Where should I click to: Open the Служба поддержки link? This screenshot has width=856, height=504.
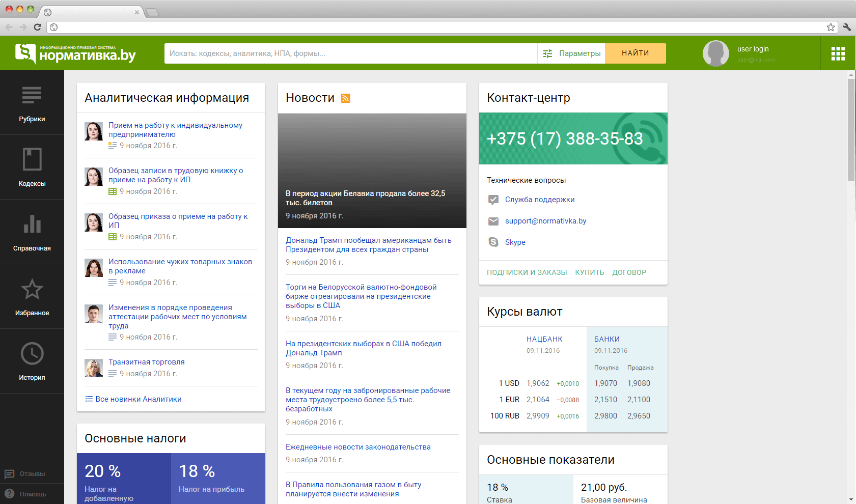coord(539,200)
